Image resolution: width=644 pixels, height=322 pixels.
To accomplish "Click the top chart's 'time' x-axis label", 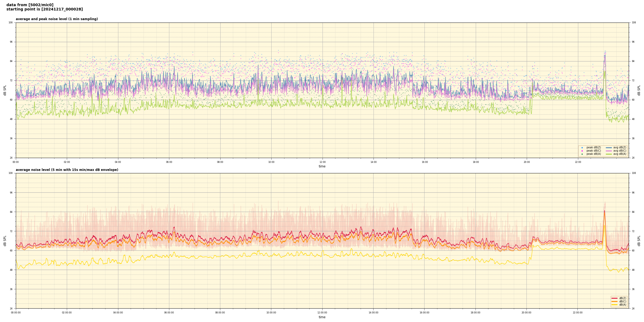I will coord(322,166).
